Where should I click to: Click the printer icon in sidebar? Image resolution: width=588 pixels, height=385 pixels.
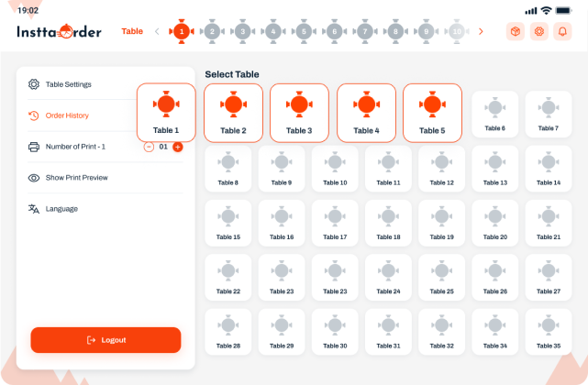[x=34, y=147]
